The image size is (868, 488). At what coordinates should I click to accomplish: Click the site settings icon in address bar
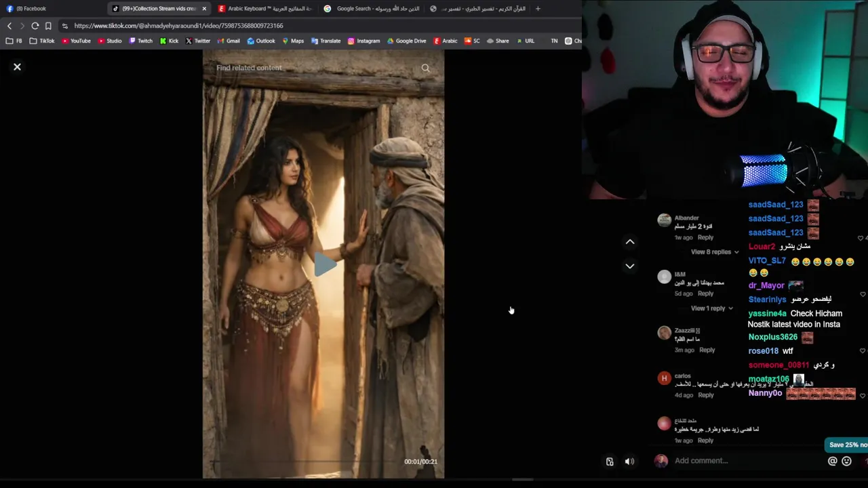click(64, 26)
